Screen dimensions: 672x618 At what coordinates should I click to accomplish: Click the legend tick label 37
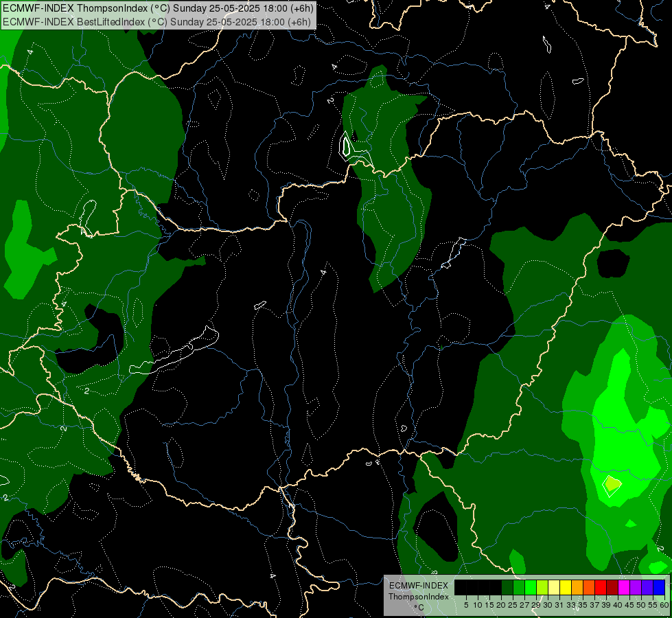tap(594, 605)
